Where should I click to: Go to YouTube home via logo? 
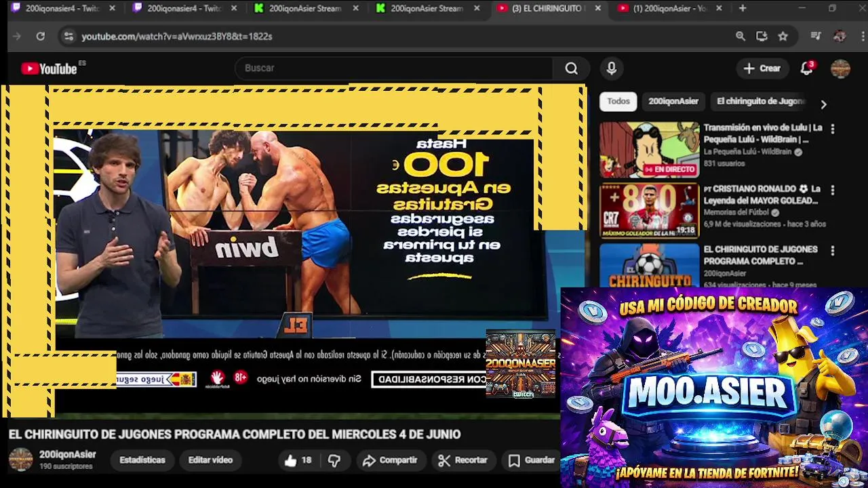coord(49,68)
